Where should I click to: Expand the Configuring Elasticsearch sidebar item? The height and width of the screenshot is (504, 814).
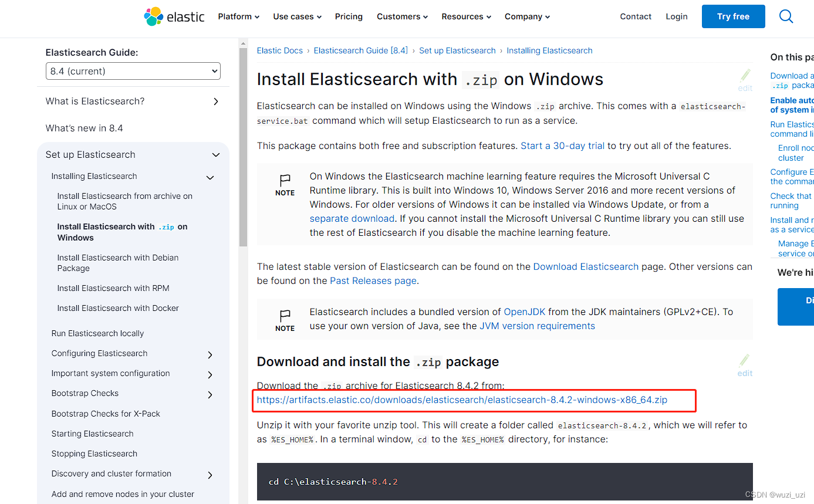pyautogui.click(x=210, y=354)
